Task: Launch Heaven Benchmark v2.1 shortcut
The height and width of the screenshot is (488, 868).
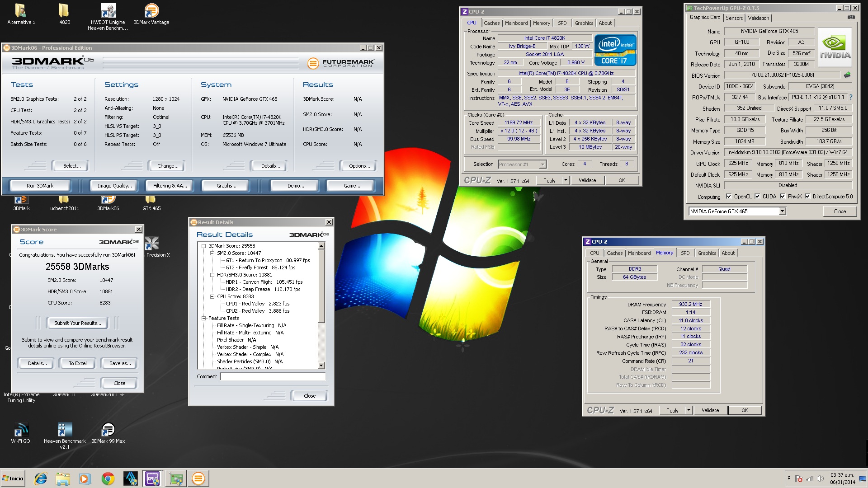Action: click(64, 436)
